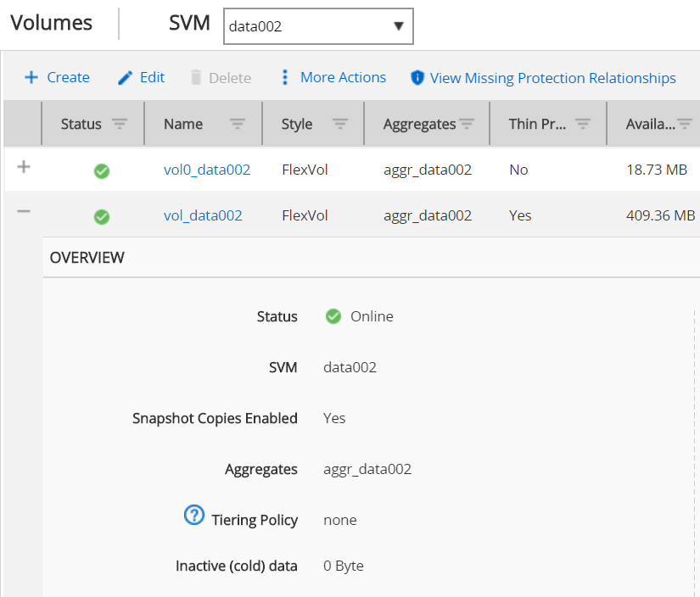This screenshot has width=700, height=597.
Task: Open View Missing Protection Relationships
Action: [543, 78]
